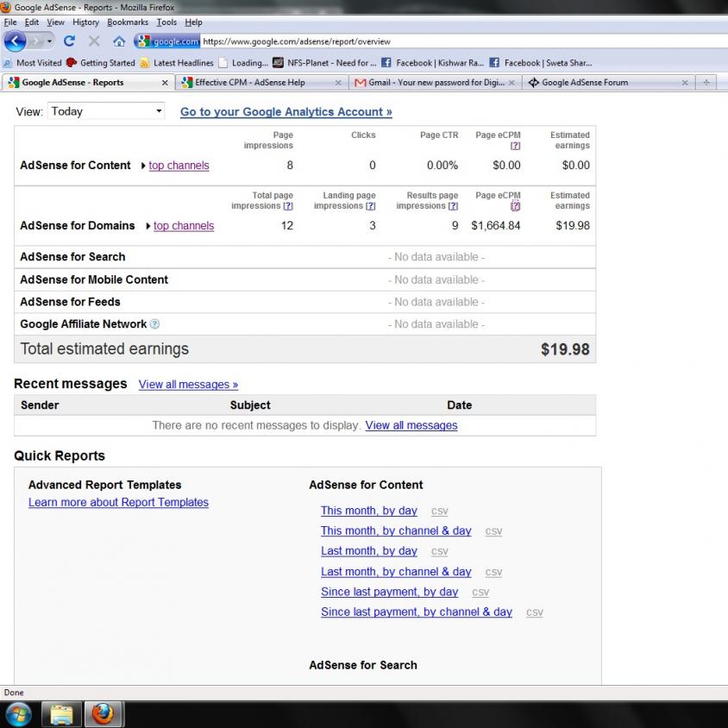Open the Tools menu
The image size is (728, 728).
click(x=166, y=22)
